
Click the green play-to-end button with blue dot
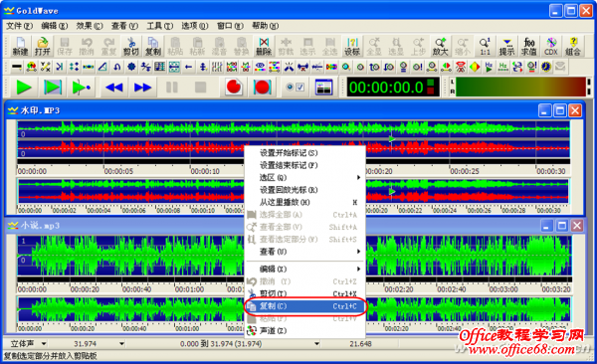pos(82,88)
